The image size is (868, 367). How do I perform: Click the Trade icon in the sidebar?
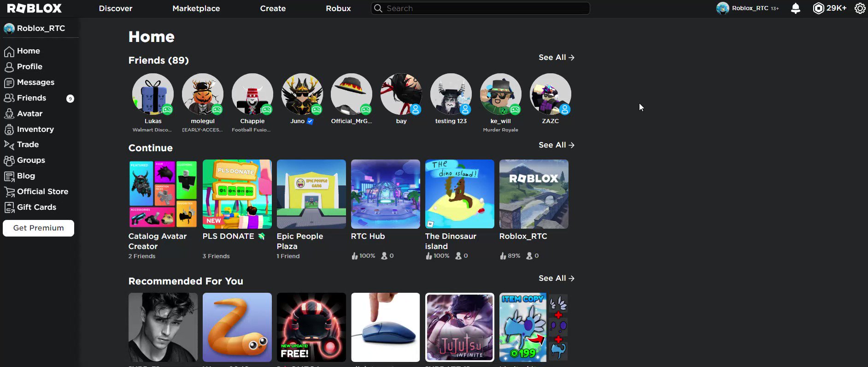tap(9, 145)
